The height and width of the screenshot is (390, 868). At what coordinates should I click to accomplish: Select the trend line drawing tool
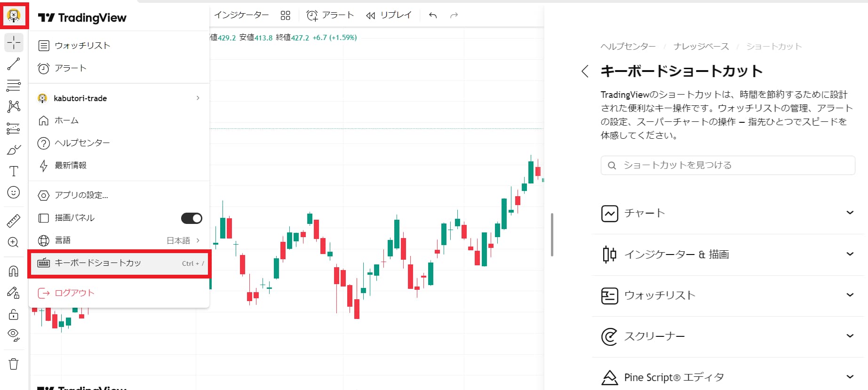14,64
